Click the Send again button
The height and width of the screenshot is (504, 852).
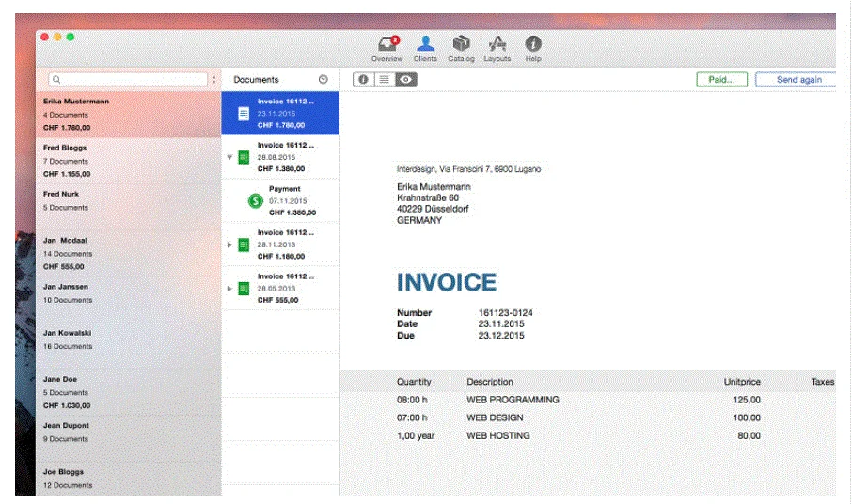tap(796, 79)
